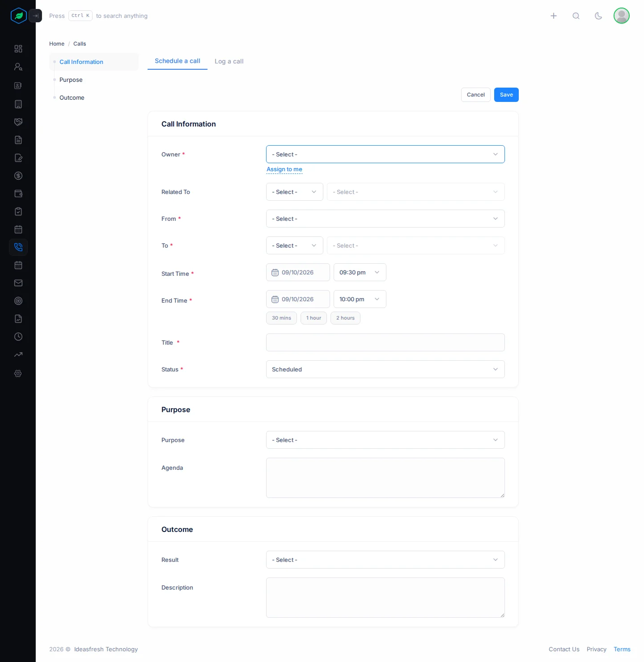Open the End Time 10:00 pm dropdown
Image resolution: width=644 pixels, height=662 pixels.
click(360, 299)
